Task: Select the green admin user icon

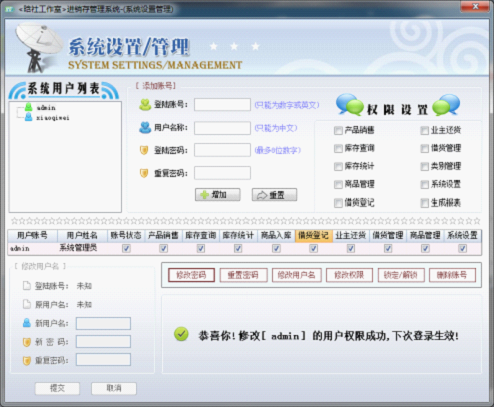Action: tap(29, 107)
